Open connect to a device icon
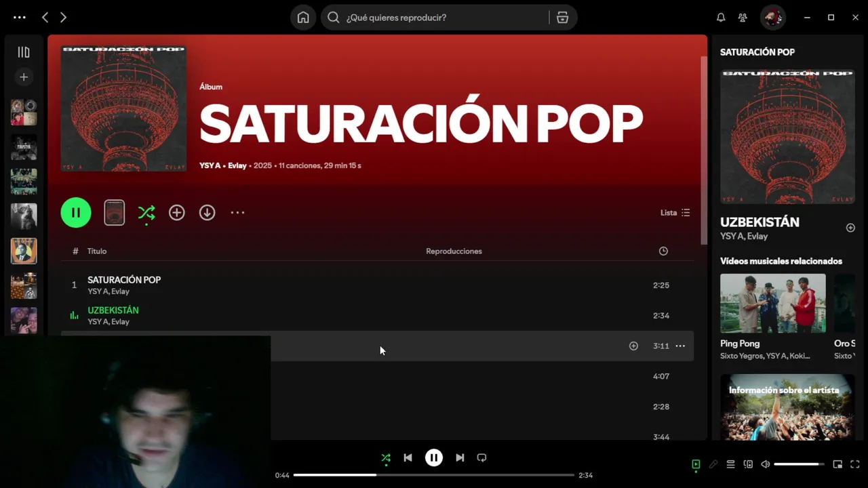The image size is (868, 488). coord(748,464)
